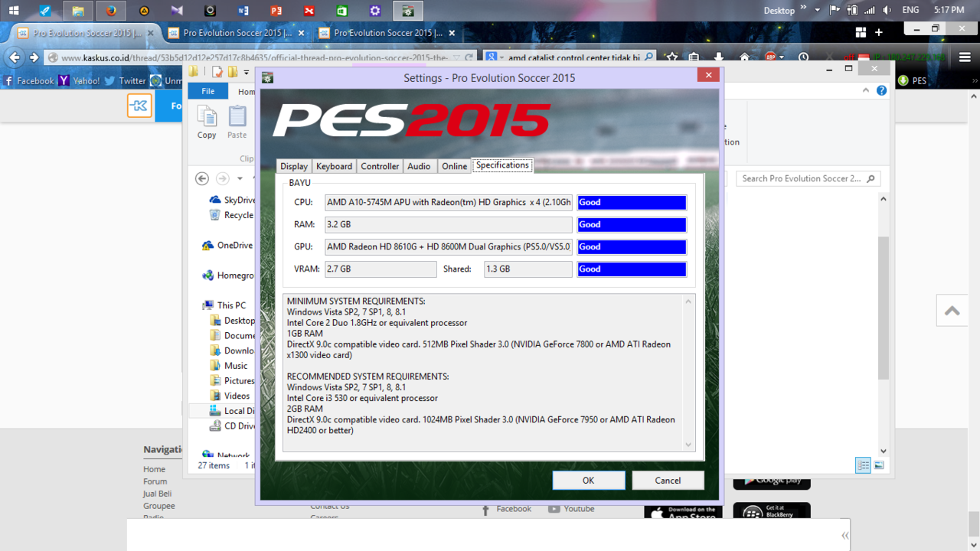Open the Controller tab
Viewport: 980px width, 551px height.
380,165
